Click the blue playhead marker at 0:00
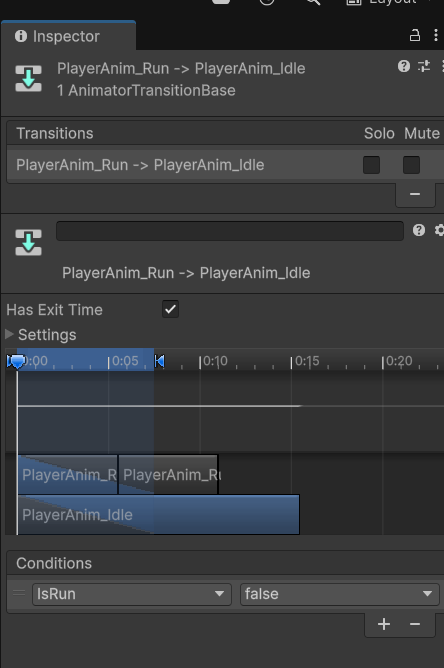Viewport: 444px width, 668px height. [x=17, y=362]
